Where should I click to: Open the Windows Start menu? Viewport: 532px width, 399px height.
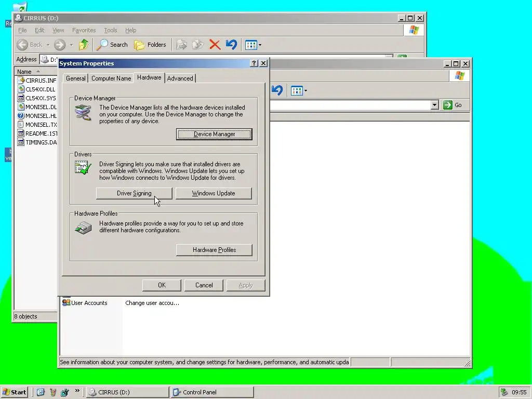coord(14,392)
